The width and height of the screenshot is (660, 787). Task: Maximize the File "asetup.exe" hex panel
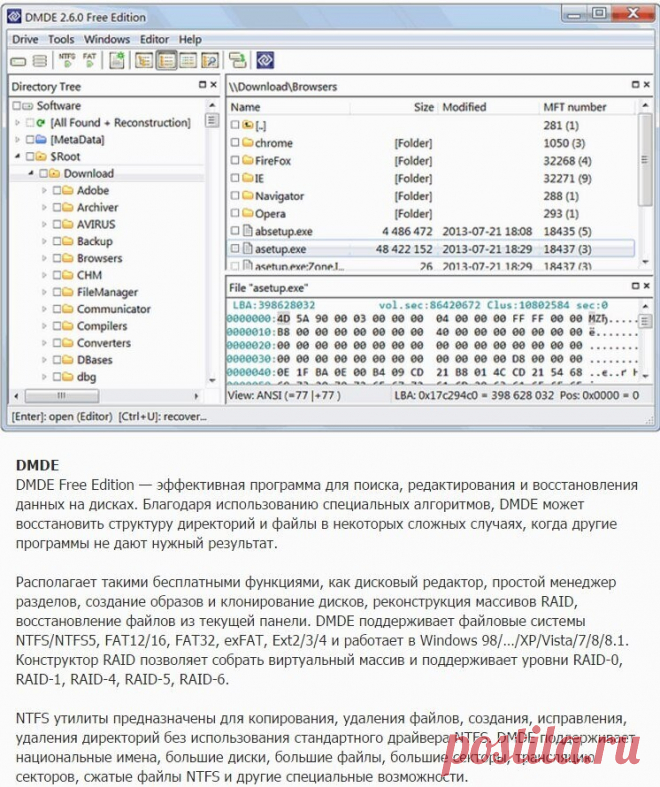point(635,286)
